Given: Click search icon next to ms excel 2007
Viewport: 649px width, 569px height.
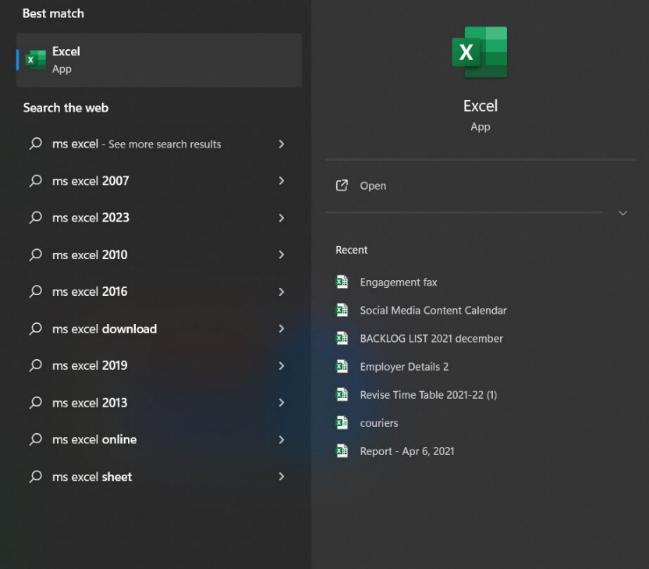Looking at the screenshot, I should tap(36, 181).
